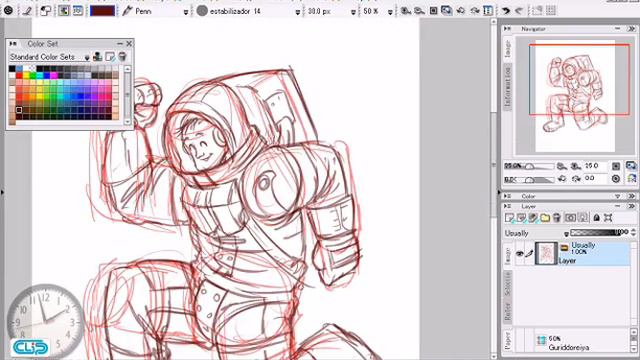Click the Navigator zoom in icon
640x360 pixels.
[576, 166]
